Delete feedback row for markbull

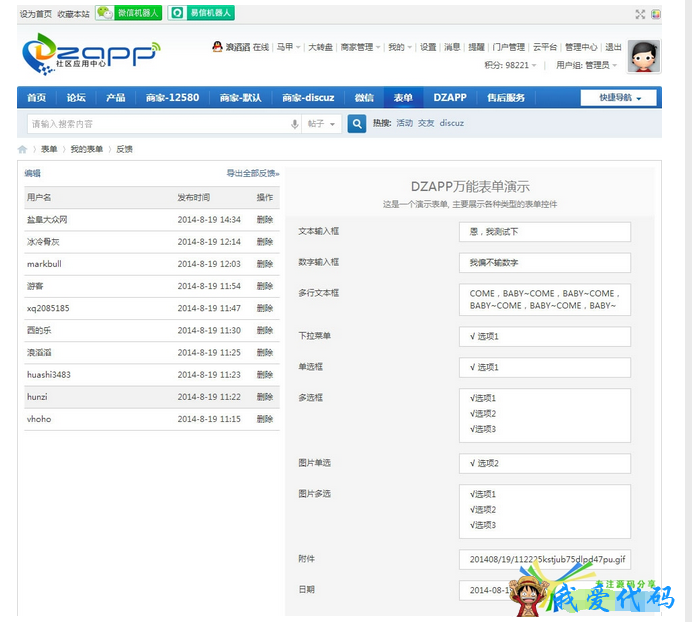tap(265, 264)
